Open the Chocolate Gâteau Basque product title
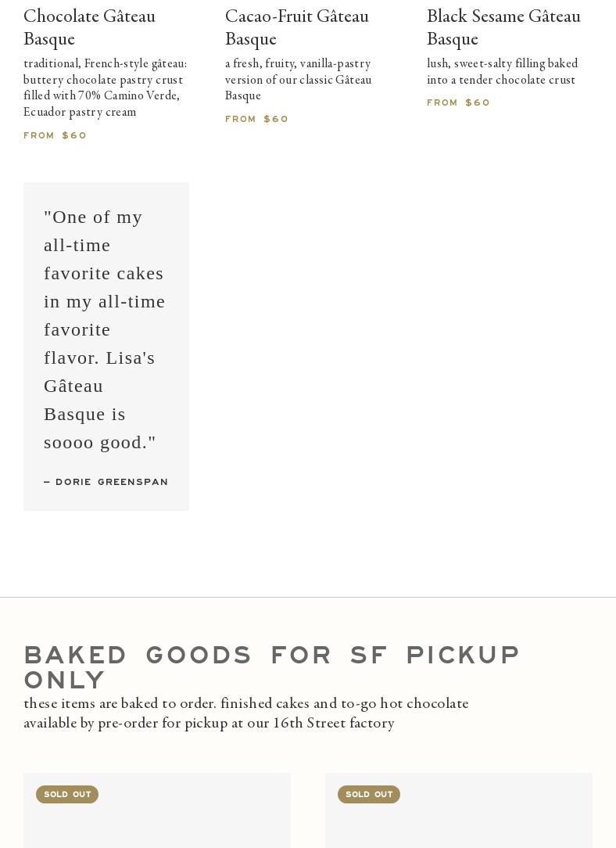Viewport: 616px width, 848px height. (x=89, y=27)
